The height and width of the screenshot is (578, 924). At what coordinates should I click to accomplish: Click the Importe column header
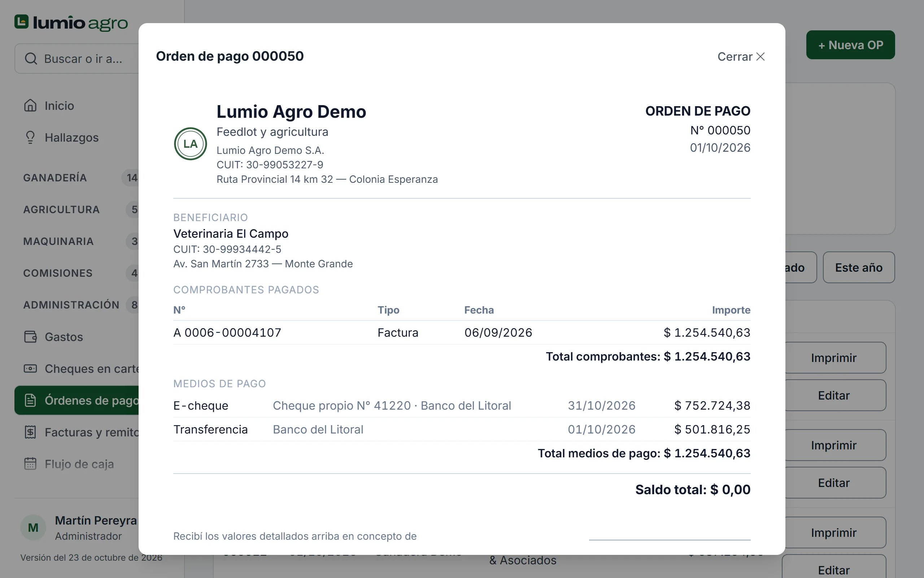(x=731, y=310)
